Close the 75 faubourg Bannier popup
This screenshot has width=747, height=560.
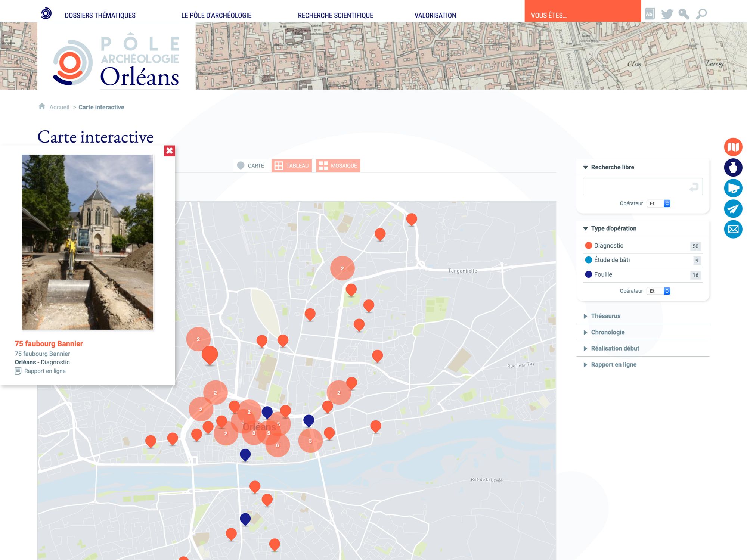click(169, 151)
